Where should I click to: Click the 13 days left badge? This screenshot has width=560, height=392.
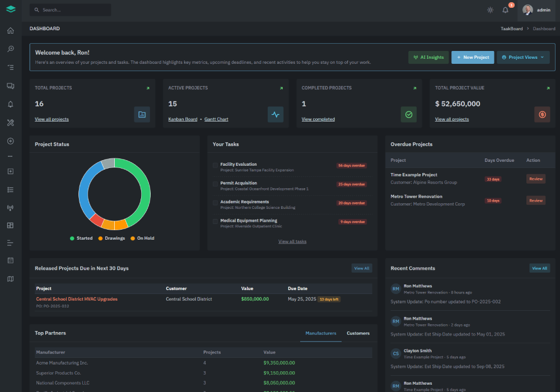click(x=329, y=300)
